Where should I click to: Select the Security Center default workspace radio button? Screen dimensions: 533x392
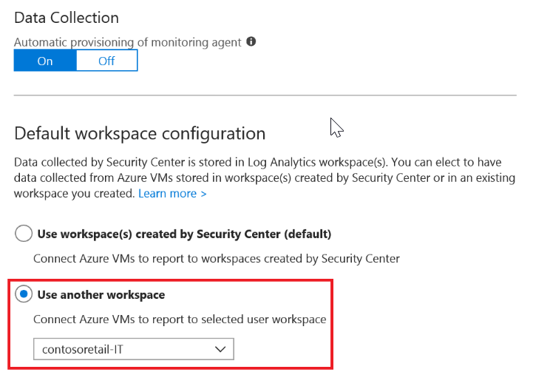(24, 234)
